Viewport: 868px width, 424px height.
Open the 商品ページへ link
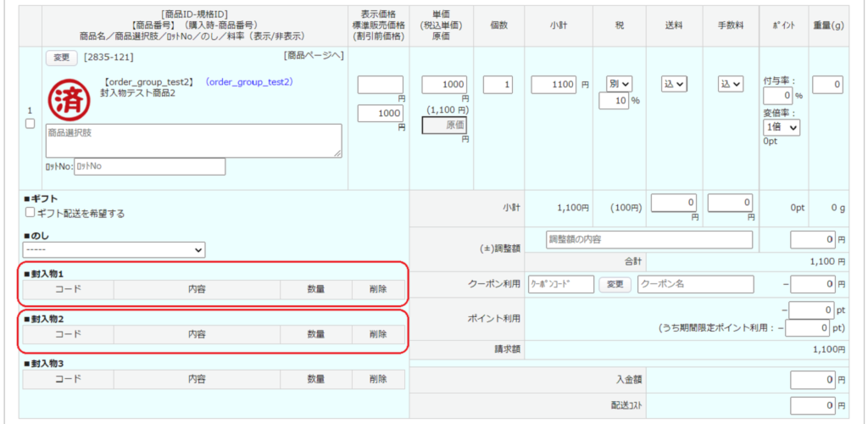313,56
